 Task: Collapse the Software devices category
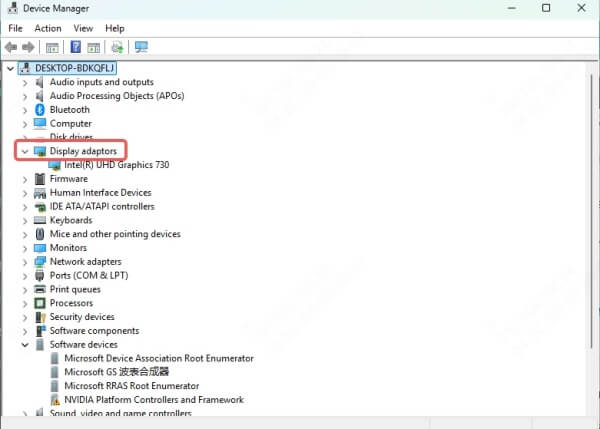(25, 345)
